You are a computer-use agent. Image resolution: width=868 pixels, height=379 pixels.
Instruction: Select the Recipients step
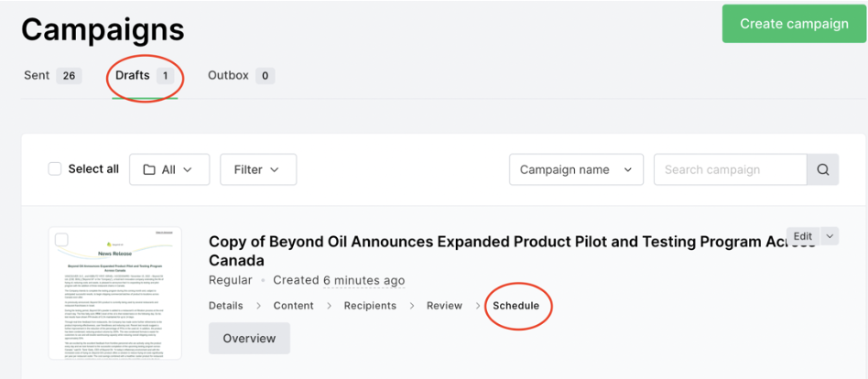pos(370,306)
